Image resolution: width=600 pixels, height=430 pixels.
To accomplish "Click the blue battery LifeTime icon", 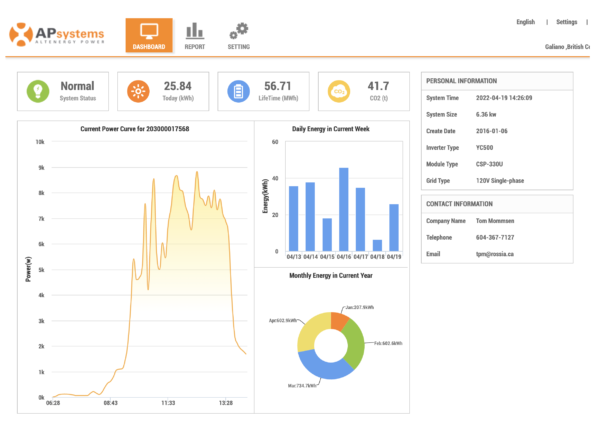I will pos(238,92).
